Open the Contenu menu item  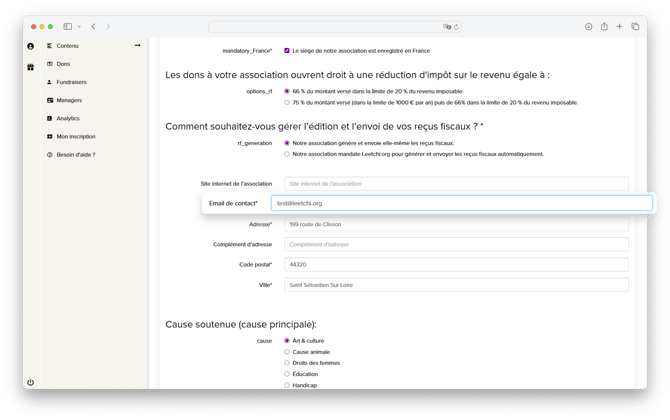(x=68, y=46)
